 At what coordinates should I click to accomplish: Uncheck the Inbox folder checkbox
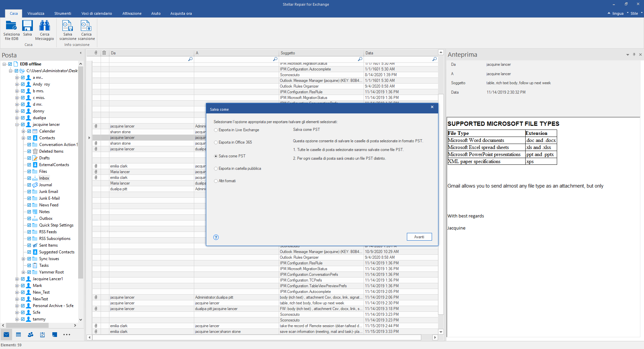(x=29, y=178)
